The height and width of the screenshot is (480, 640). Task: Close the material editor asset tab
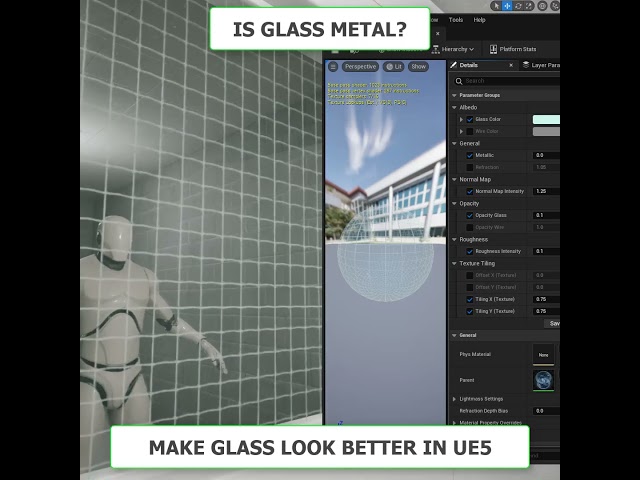coord(438,33)
